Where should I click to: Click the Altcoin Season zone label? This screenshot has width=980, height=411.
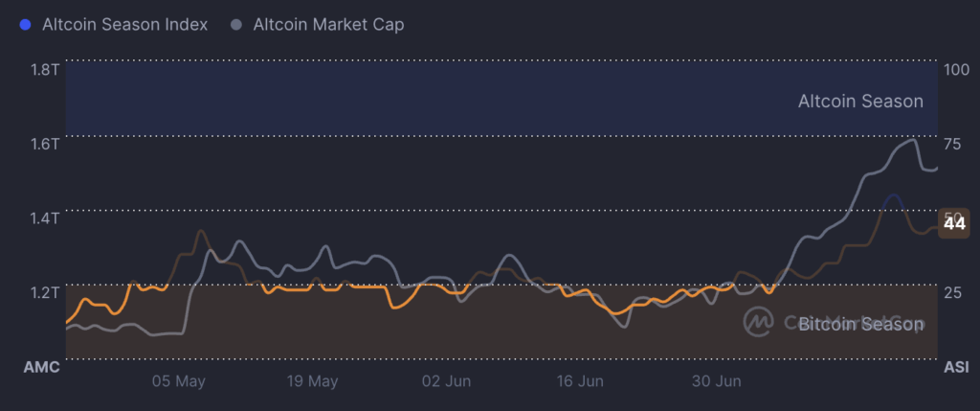click(x=860, y=102)
